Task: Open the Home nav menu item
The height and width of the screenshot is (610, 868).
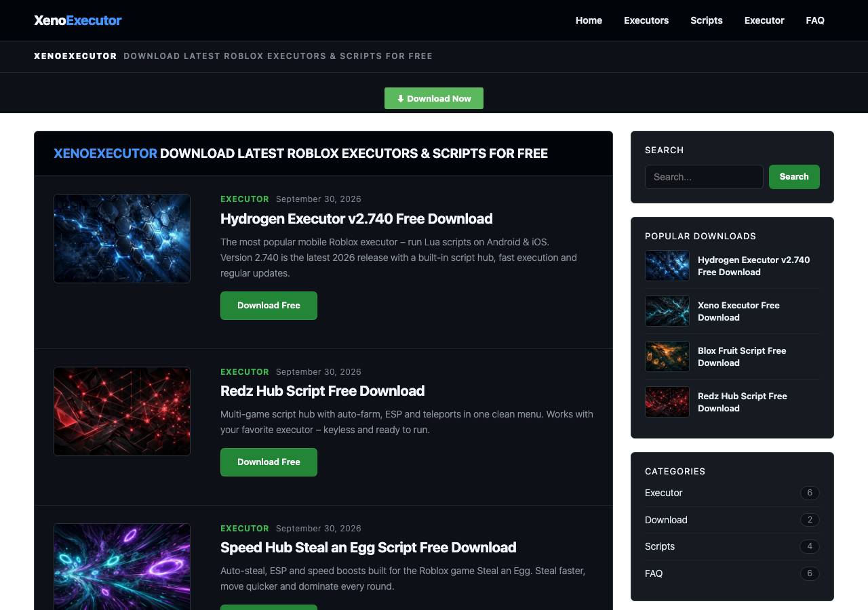Action: point(589,20)
